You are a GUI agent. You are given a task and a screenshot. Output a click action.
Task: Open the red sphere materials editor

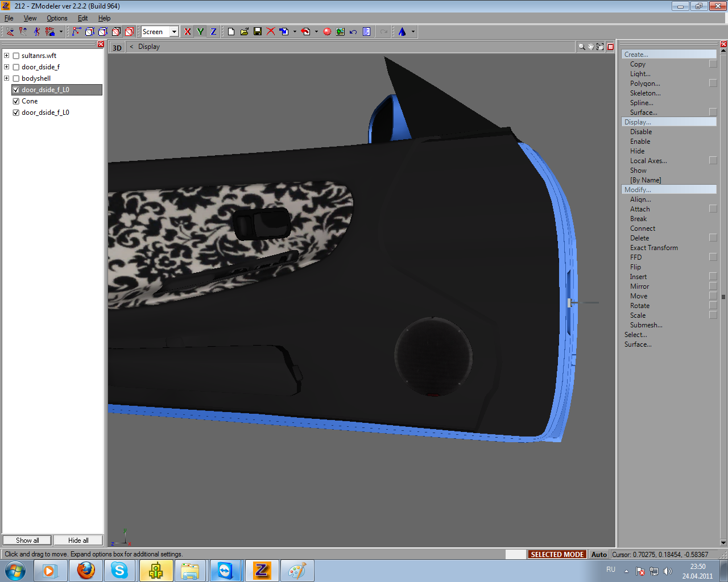point(327,32)
